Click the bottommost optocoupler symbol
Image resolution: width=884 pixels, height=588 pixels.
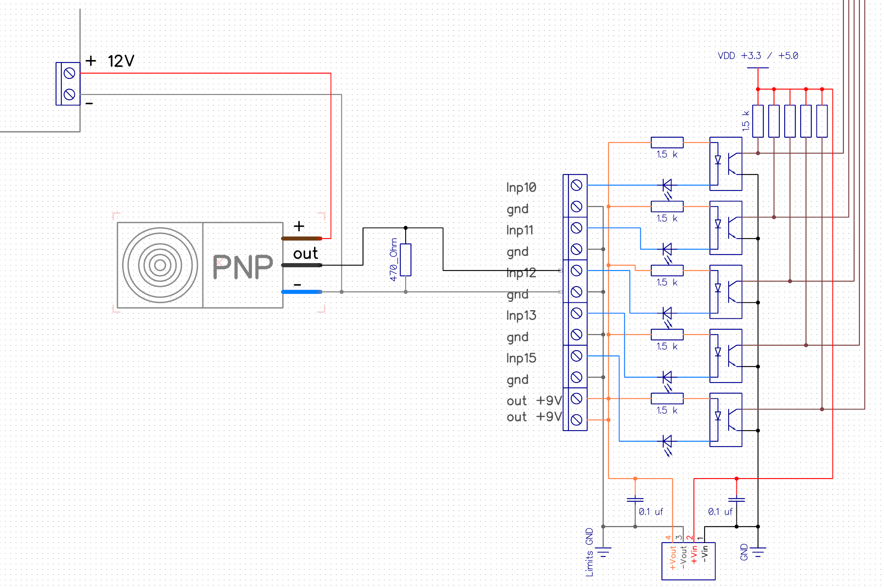[x=726, y=420]
